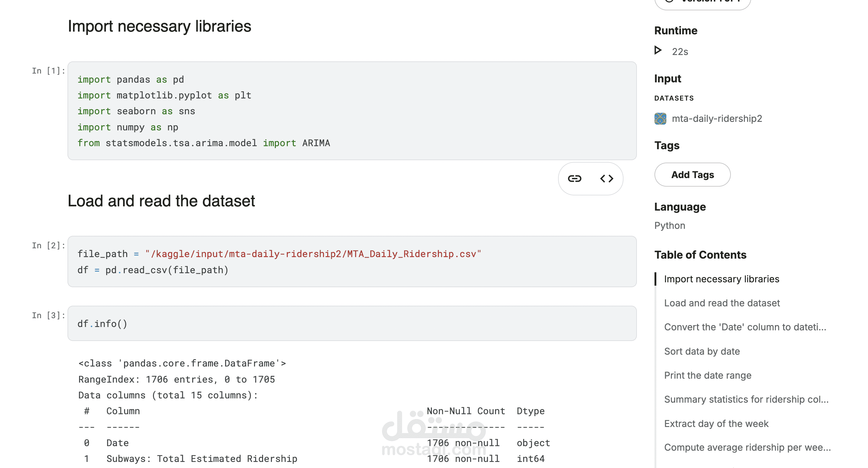Jump to Extract day of the week
The width and height of the screenshot is (868, 468).
(716, 423)
